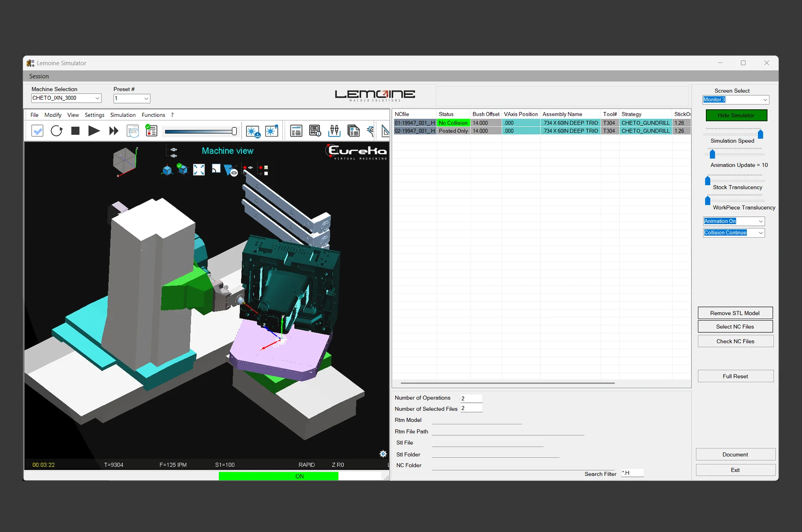Viewport: 802px width, 532px height.
Task: Stop the simulation with the square icon
Action: pos(75,131)
